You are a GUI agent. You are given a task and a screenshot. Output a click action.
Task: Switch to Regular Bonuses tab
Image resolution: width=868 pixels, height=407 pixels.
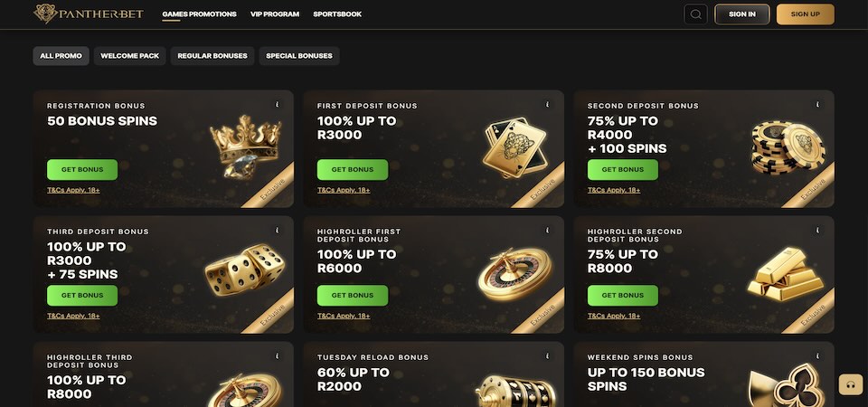[212, 56]
